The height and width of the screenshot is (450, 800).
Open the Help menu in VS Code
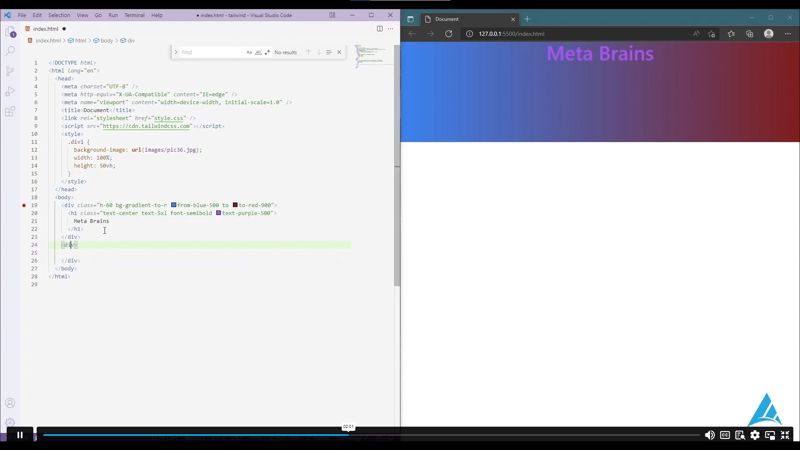pyautogui.click(x=157, y=15)
